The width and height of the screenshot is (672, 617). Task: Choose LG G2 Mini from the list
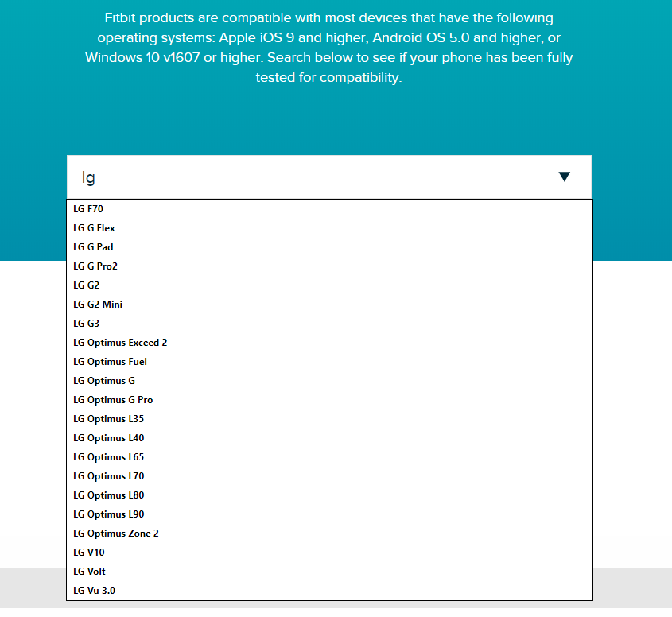click(x=329, y=305)
